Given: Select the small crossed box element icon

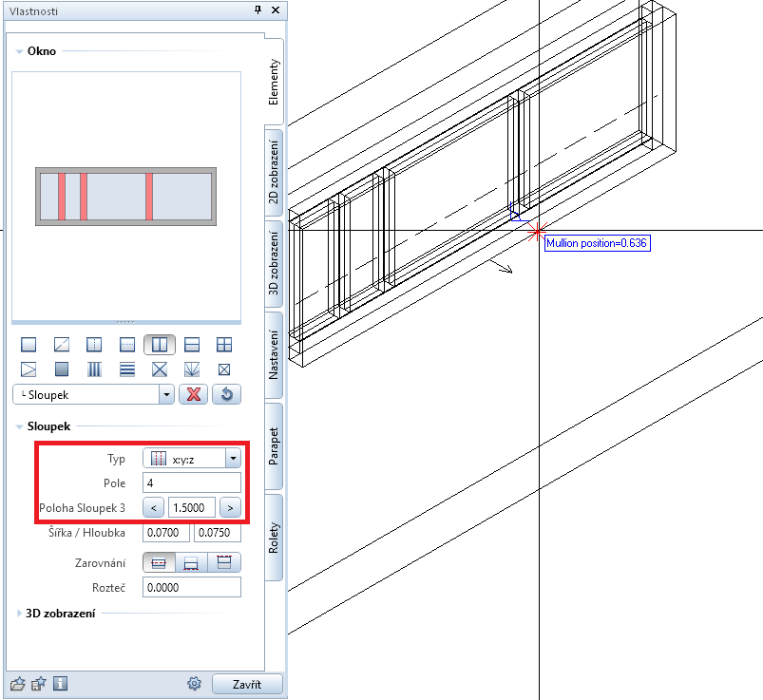Looking at the screenshot, I should click(224, 369).
